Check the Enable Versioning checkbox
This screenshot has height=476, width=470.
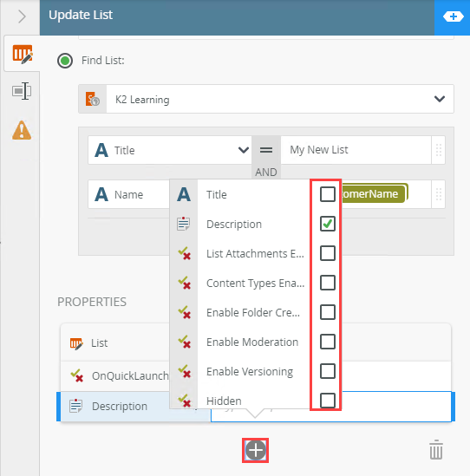pyautogui.click(x=327, y=371)
